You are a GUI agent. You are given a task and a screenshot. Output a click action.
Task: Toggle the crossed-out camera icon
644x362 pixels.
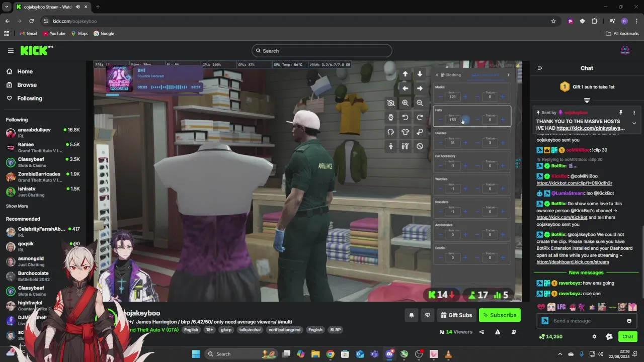[x=390, y=103]
